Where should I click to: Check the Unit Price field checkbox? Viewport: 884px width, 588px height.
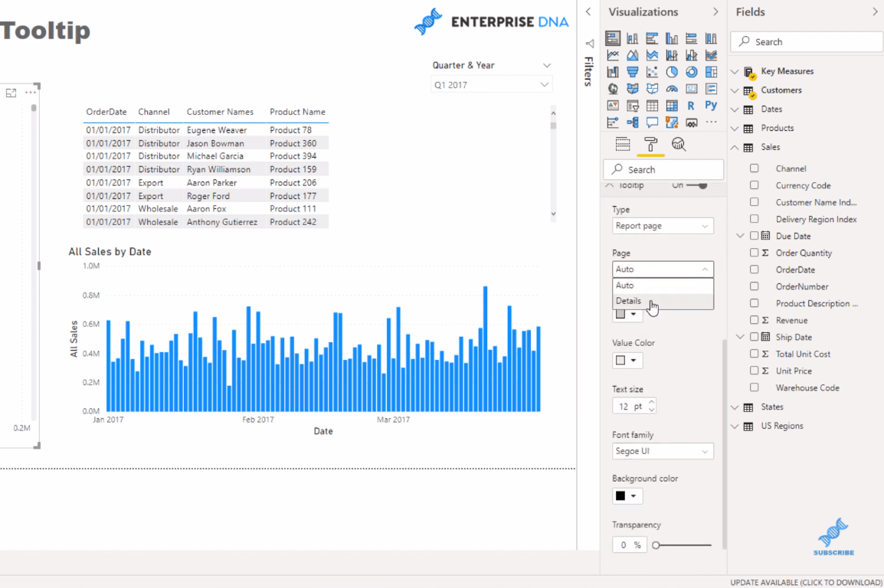[x=755, y=371]
